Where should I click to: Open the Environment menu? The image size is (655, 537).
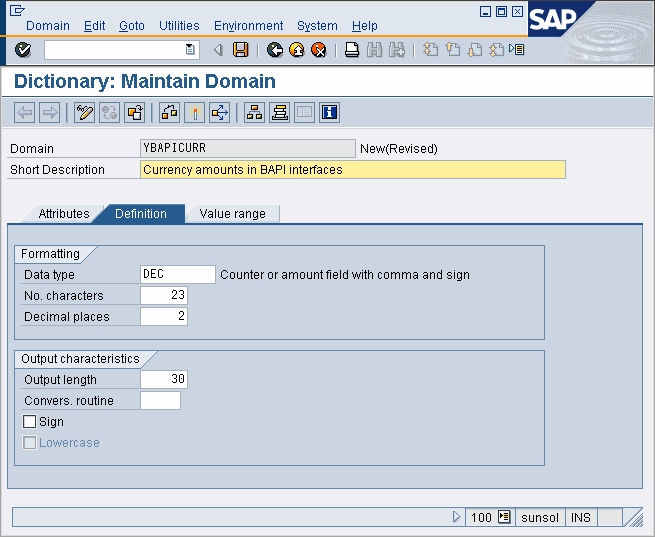[x=249, y=26]
